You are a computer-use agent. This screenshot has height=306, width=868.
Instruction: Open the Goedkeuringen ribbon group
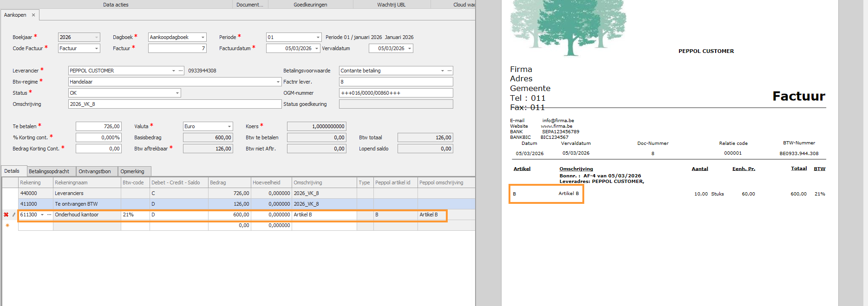tap(310, 5)
